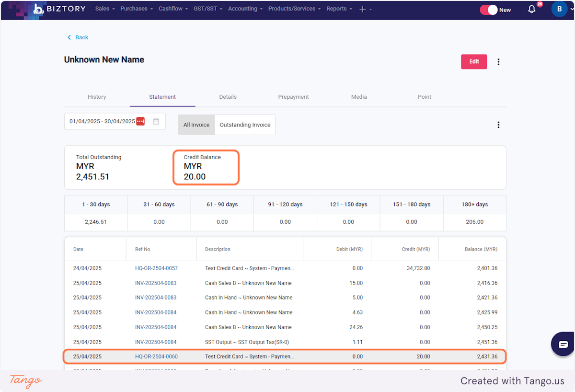Image resolution: width=575 pixels, height=392 pixels.
Task: Open the notifications bell
Action: point(531,9)
